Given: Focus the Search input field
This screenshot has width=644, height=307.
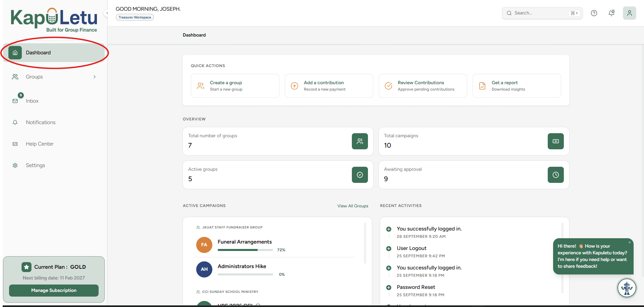Looking at the screenshot, I should coord(542,13).
